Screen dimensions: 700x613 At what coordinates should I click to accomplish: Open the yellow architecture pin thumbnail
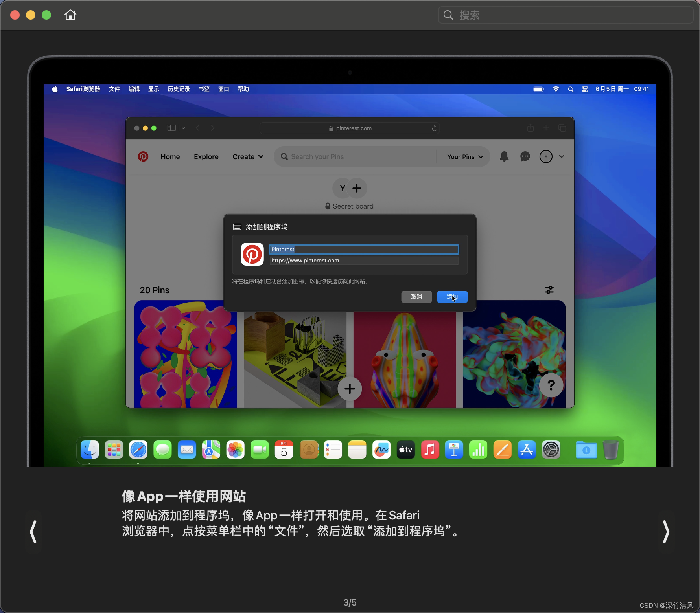pos(295,360)
